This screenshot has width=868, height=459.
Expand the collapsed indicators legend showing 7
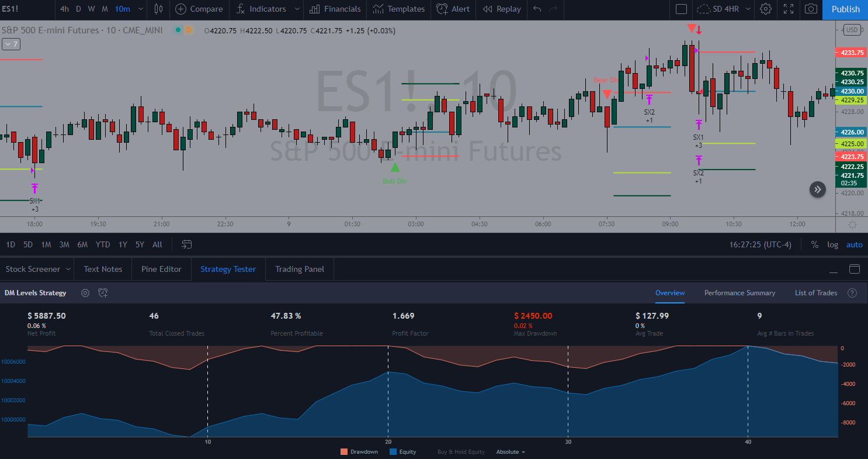10,44
